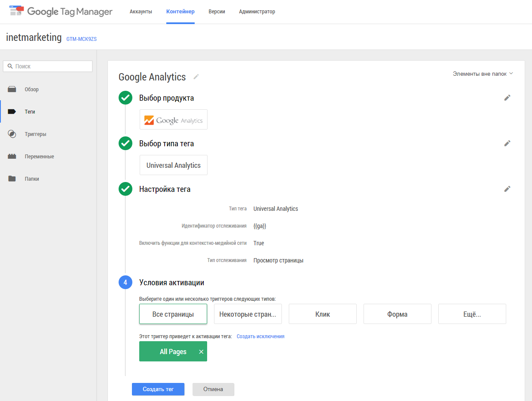Screen dimensions: 532x401
Task: Click the search magnifier icon
Action: [10, 66]
